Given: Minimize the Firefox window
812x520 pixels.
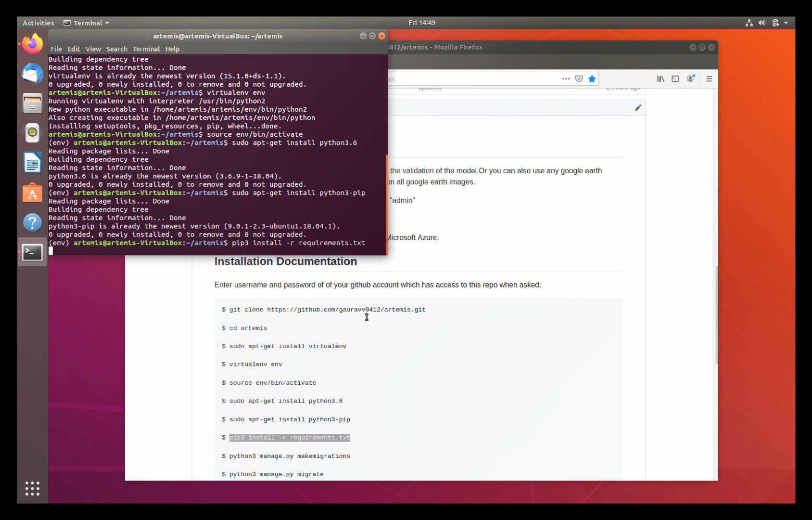Looking at the screenshot, I should (x=693, y=47).
